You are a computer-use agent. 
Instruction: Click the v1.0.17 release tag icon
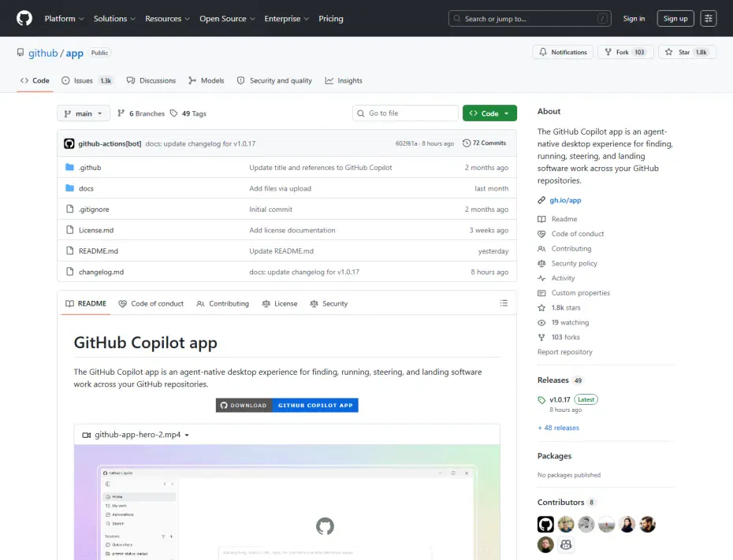point(541,400)
